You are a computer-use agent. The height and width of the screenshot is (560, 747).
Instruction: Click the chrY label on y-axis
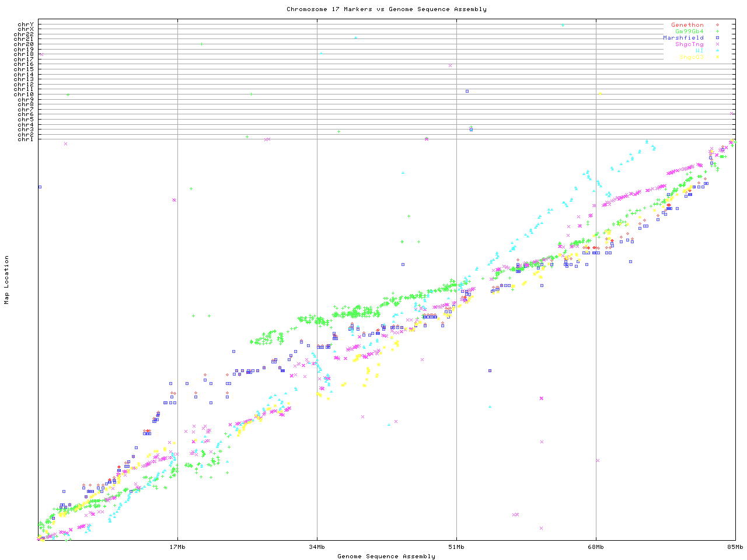point(26,24)
